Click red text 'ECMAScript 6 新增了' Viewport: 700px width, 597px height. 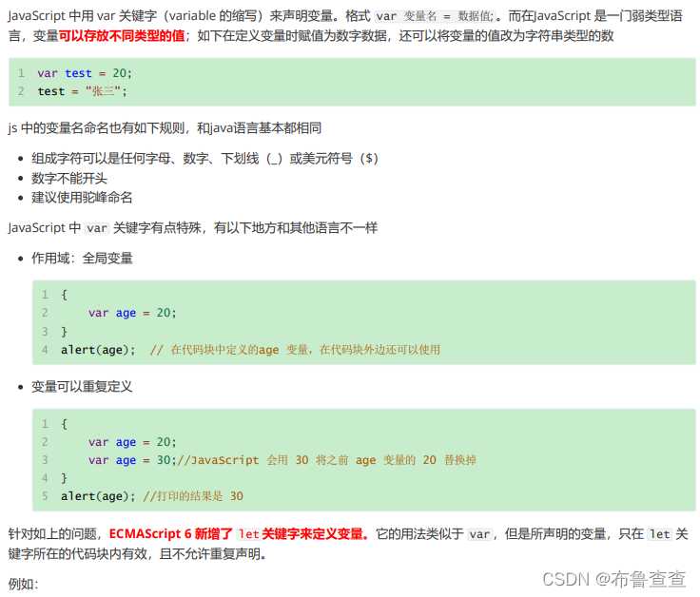[171, 533]
